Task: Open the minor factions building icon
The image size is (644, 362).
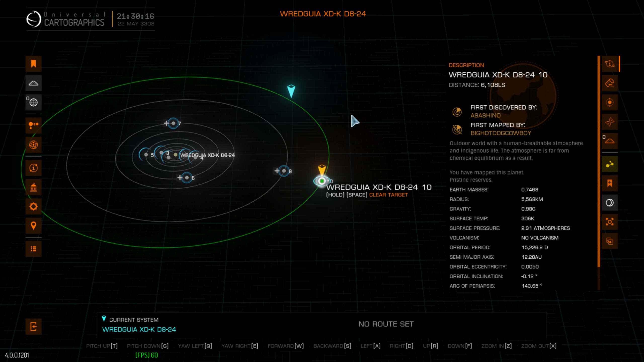Action: 33,187
